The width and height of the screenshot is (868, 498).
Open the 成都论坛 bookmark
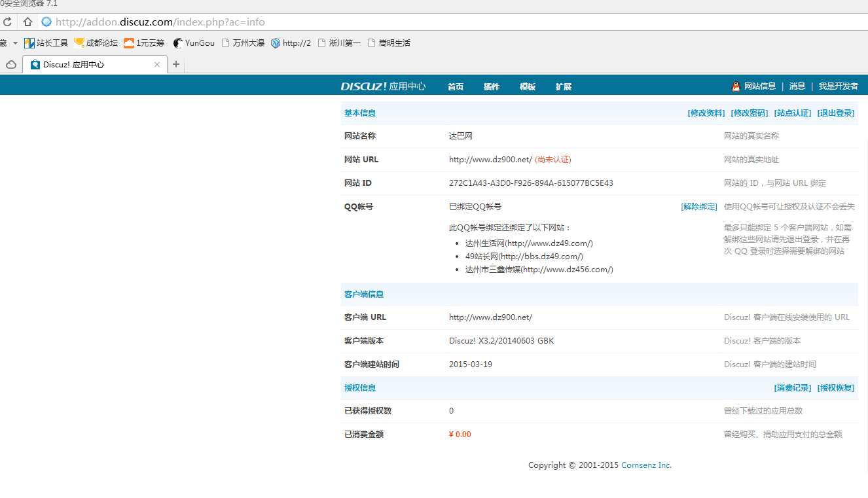(96, 43)
